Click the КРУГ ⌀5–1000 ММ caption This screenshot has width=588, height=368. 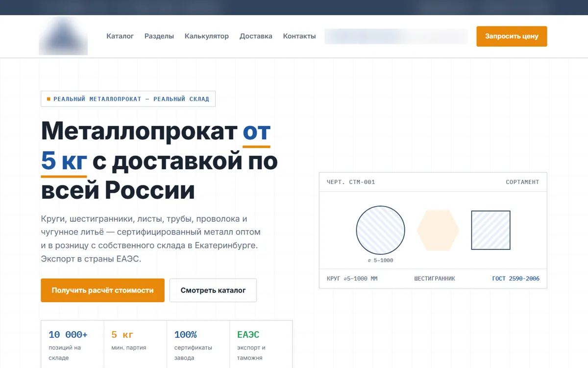(x=352, y=279)
